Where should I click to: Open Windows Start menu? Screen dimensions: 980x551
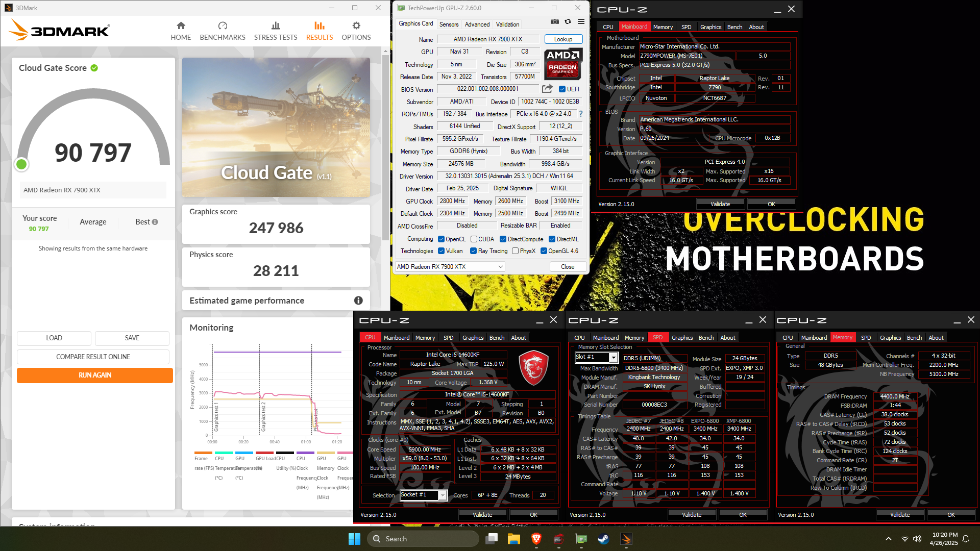pyautogui.click(x=354, y=539)
